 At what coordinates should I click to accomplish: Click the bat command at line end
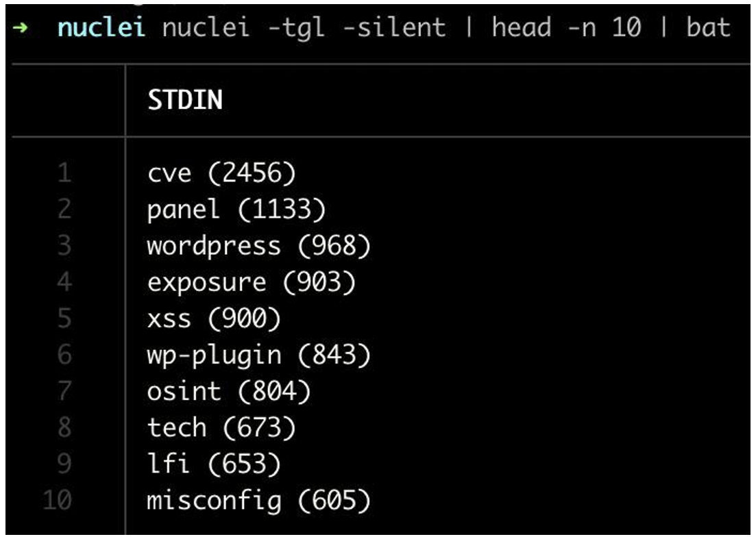(708, 28)
